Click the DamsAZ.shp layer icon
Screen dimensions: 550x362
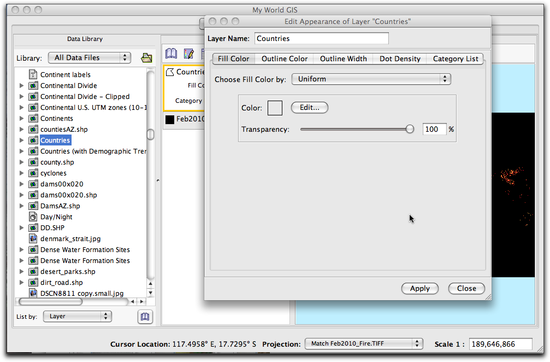click(x=33, y=206)
